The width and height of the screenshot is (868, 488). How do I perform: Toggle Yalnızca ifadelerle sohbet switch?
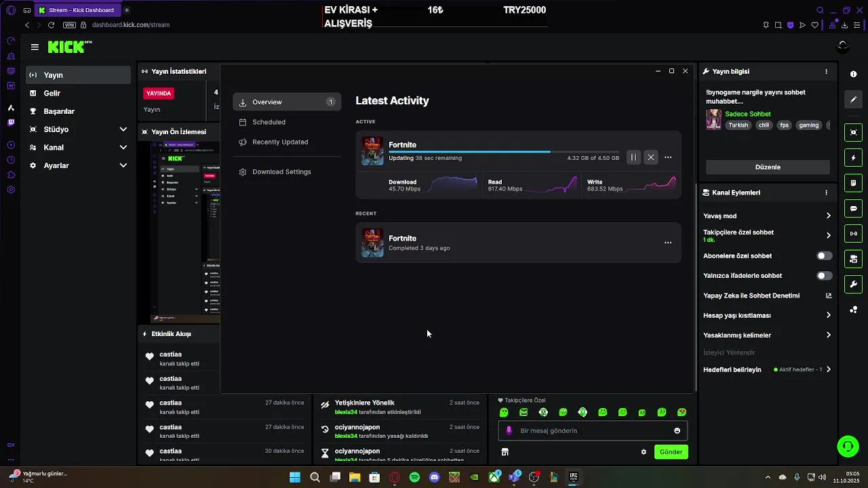point(824,276)
